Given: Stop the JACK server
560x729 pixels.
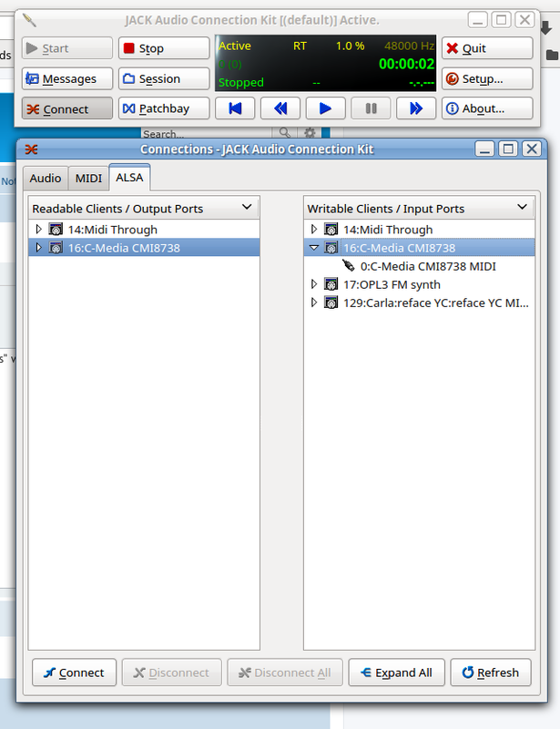Looking at the screenshot, I should (164, 48).
